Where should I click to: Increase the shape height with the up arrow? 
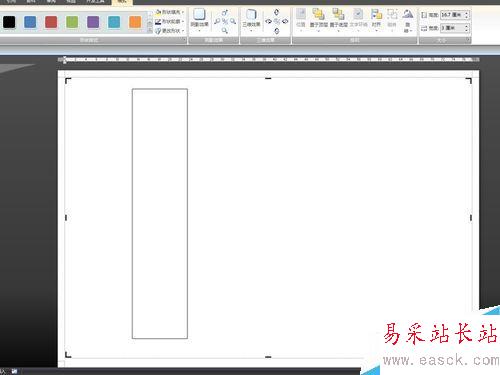coord(467,13)
